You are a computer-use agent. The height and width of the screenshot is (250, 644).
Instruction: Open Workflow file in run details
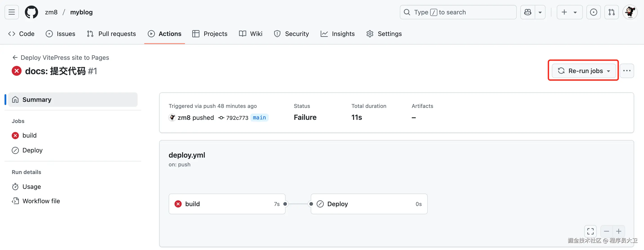(x=41, y=201)
